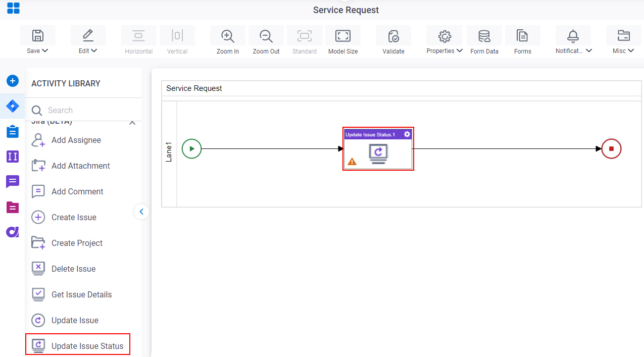Viewport: 644px width, 357px height.
Task: Expand the Save dropdown arrow
Action: (x=45, y=50)
